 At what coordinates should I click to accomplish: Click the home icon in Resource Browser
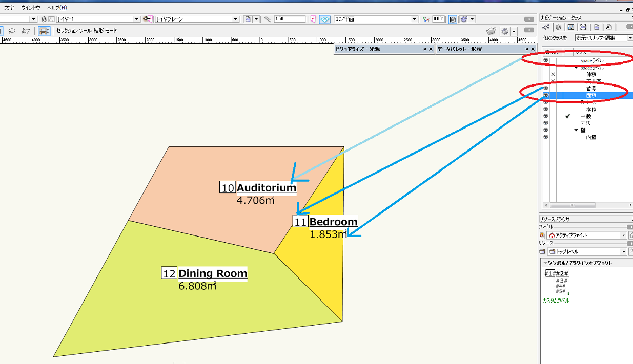552,235
